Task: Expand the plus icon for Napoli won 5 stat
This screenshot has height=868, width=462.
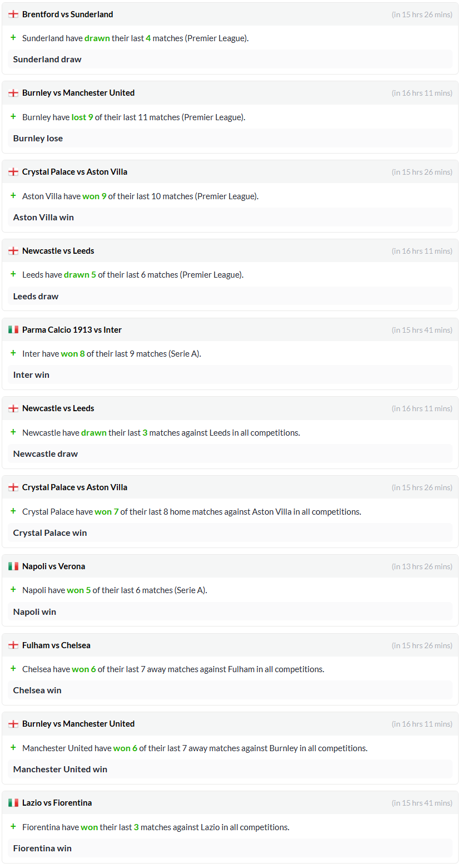Action: point(13,590)
